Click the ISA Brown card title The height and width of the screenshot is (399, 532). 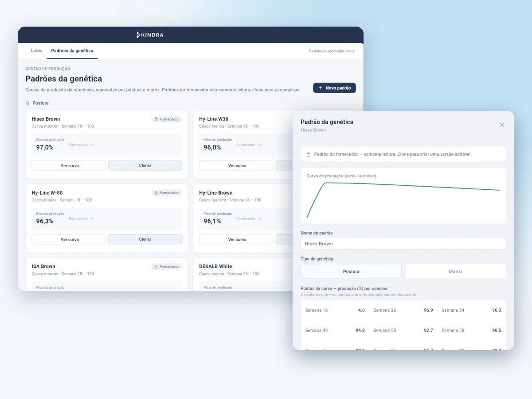click(43, 266)
